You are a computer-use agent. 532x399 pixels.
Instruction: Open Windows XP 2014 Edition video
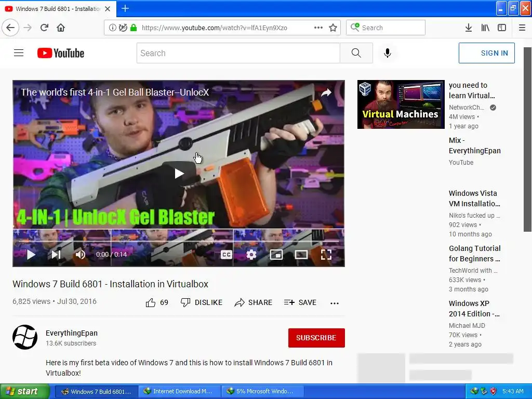474,309
